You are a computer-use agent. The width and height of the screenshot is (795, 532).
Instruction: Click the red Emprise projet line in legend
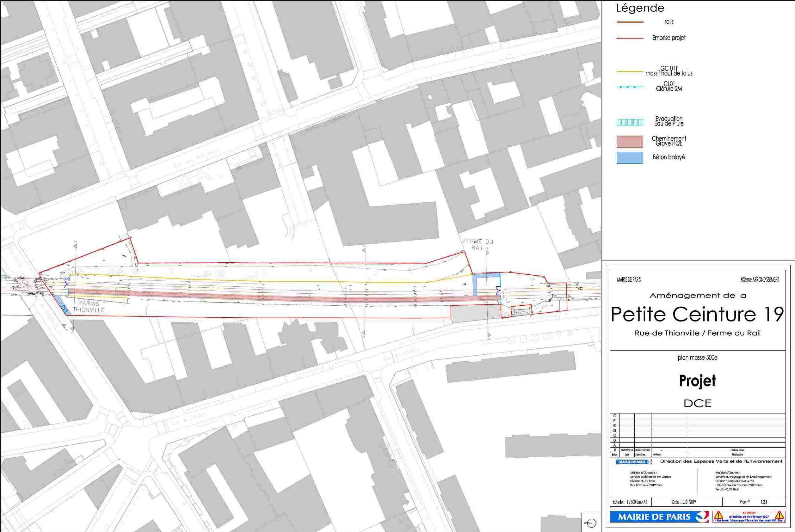630,38
